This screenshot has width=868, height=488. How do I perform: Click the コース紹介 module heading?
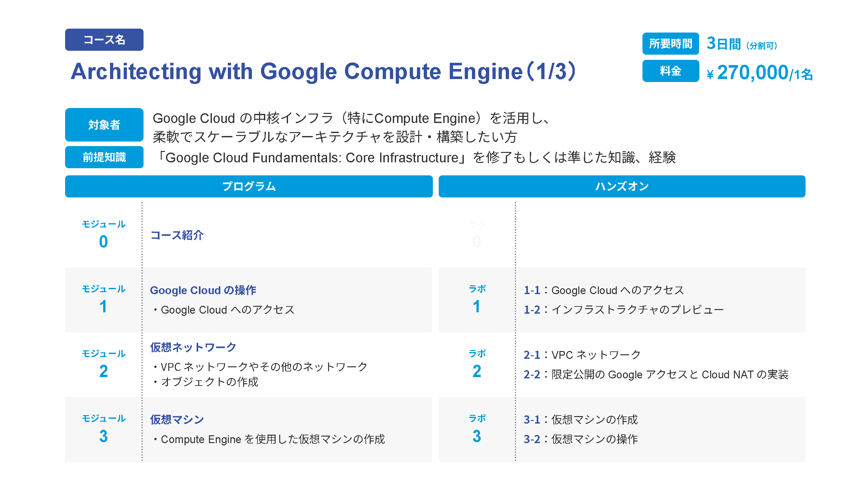177,235
